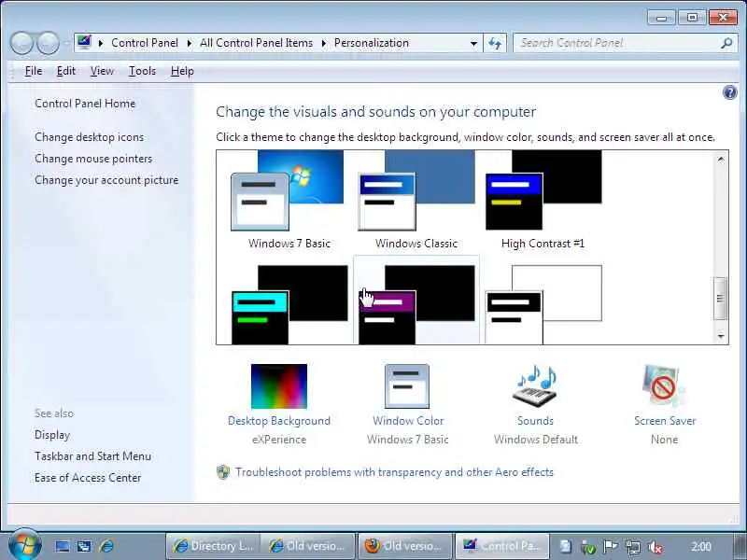Click Show Desktop quick launch icon
747x560 pixels.
(63, 546)
